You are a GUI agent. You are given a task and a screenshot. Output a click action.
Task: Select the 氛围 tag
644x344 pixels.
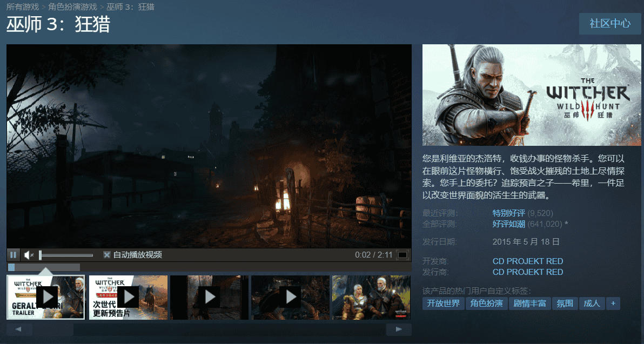click(565, 303)
